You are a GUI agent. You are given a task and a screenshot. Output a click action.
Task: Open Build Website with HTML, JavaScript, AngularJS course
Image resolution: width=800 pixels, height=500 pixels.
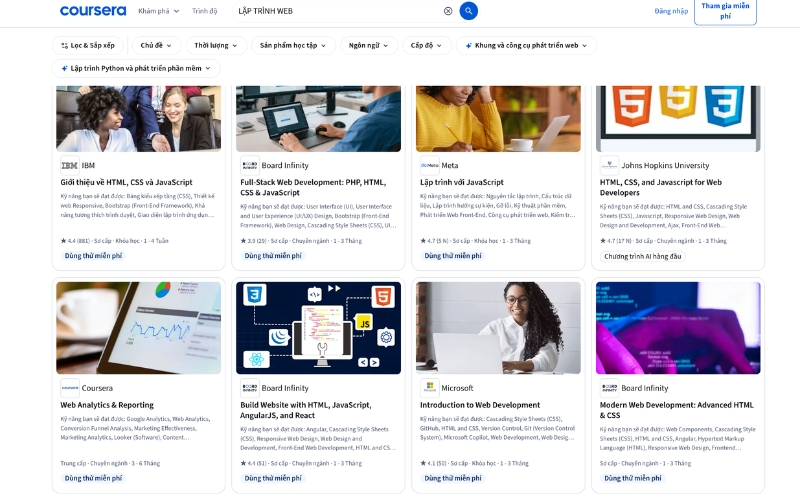pyautogui.click(x=306, y=410)
